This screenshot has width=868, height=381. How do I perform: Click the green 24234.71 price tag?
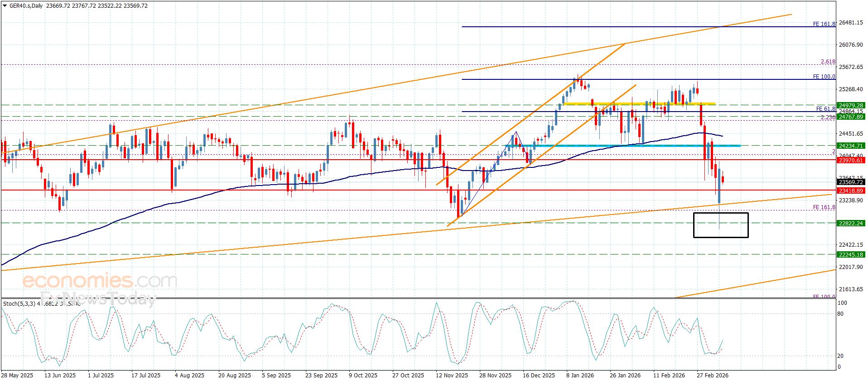tap(851, 146)
